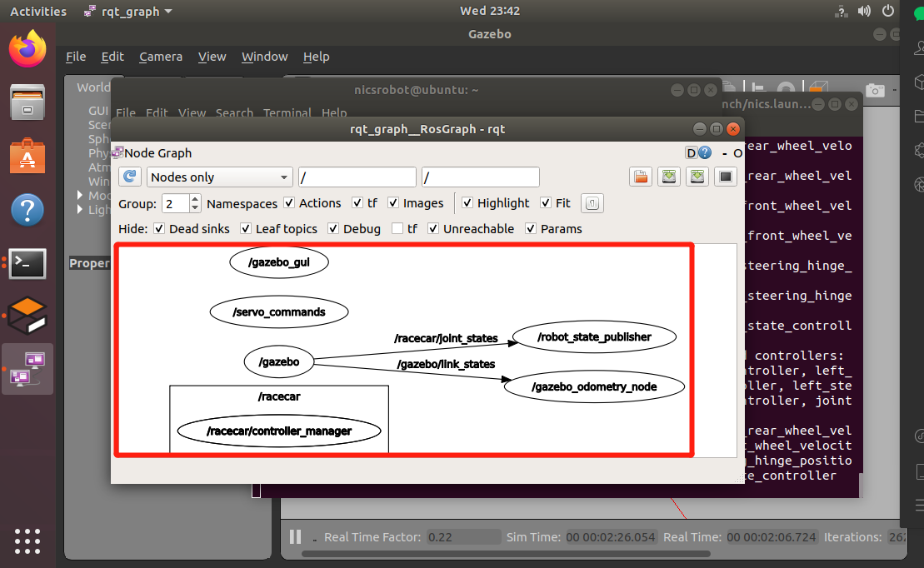
Task: Save graph as SVG icon
Action: click(697, 177)
